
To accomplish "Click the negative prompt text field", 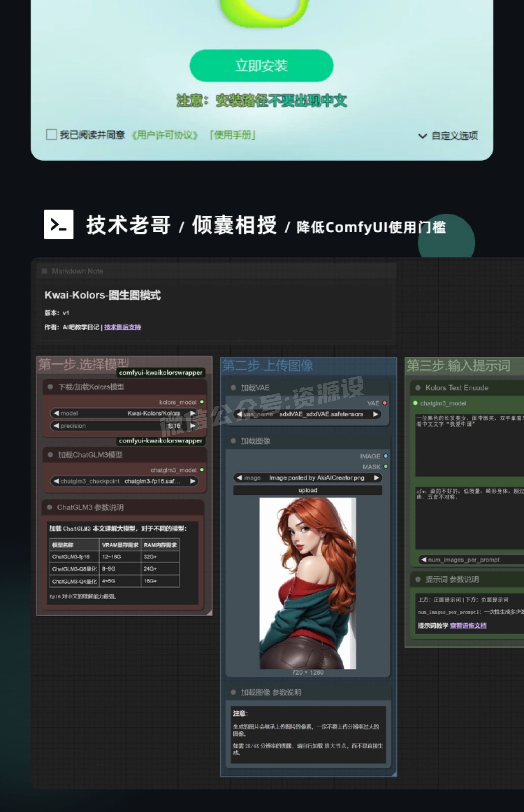I will pos(469,518).
